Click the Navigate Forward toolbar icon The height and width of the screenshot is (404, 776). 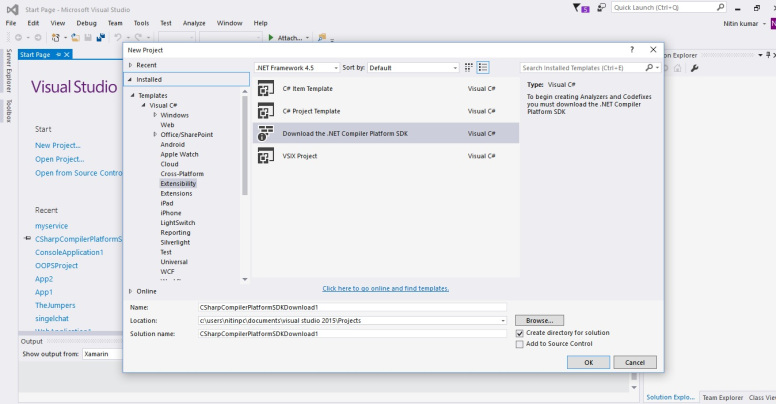[x=38, y=38]
